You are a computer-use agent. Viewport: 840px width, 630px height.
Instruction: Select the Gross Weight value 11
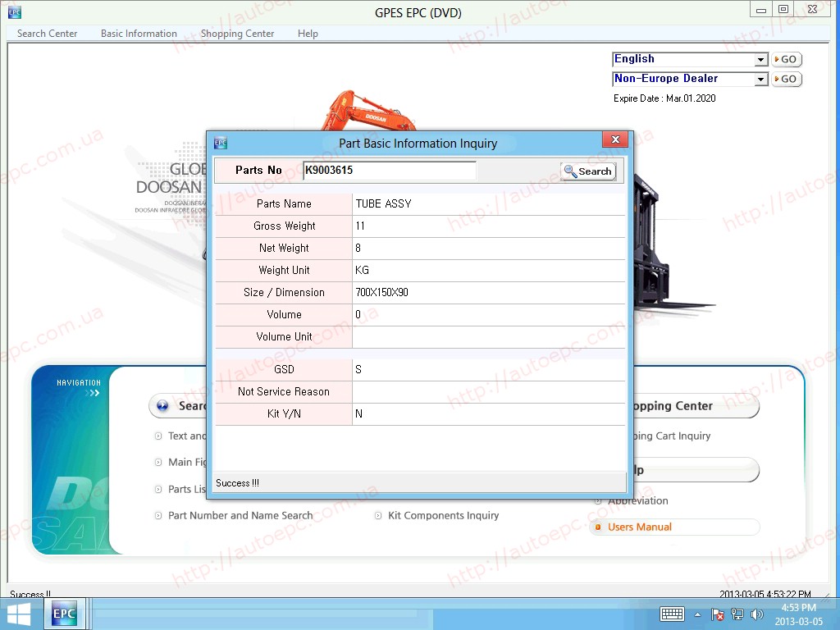click(360, 226)
